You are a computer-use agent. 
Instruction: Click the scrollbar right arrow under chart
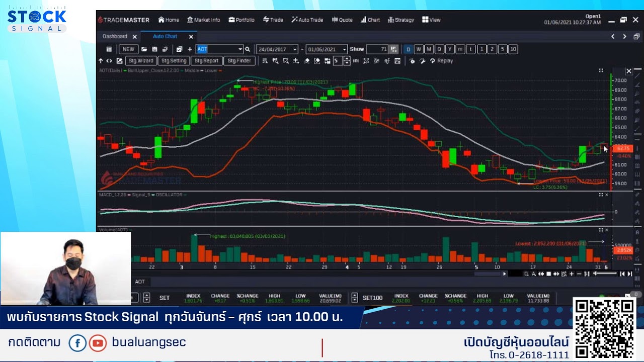(505, 274)
